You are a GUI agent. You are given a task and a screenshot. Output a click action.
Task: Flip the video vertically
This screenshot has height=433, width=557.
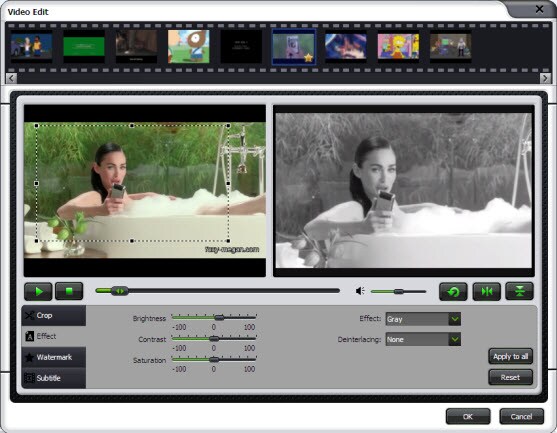coord(519,291)
